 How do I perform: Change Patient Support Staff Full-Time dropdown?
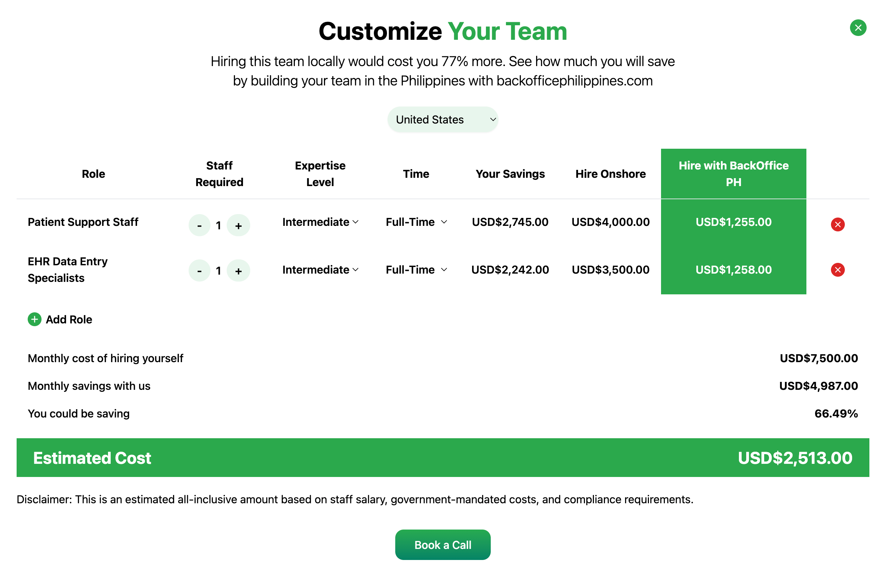[416, 222]
